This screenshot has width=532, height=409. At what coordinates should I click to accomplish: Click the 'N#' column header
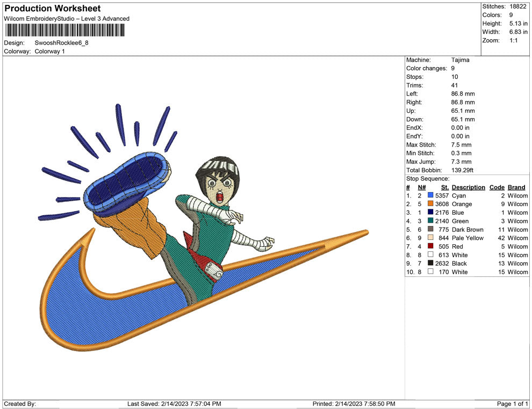point(422,187)
